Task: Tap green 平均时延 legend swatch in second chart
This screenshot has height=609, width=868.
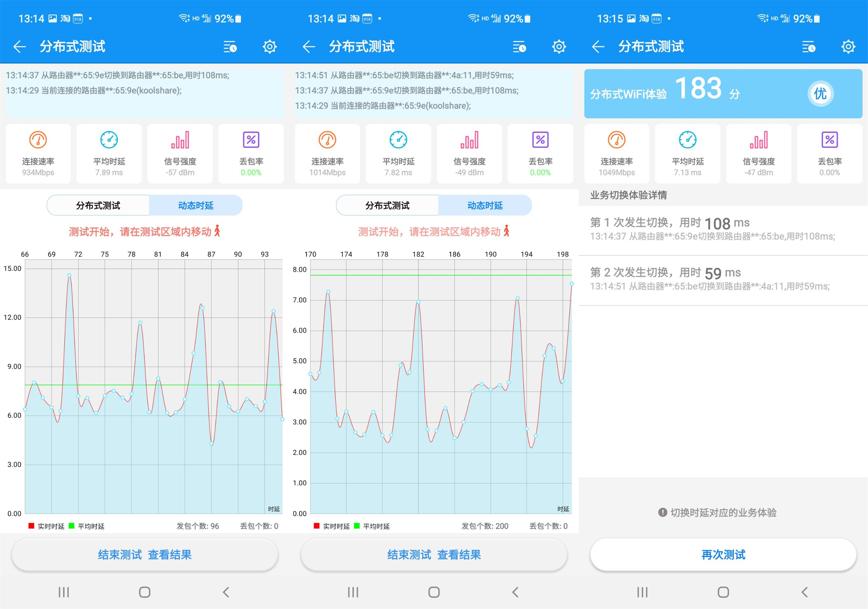Action: click(x=356, y=526)
